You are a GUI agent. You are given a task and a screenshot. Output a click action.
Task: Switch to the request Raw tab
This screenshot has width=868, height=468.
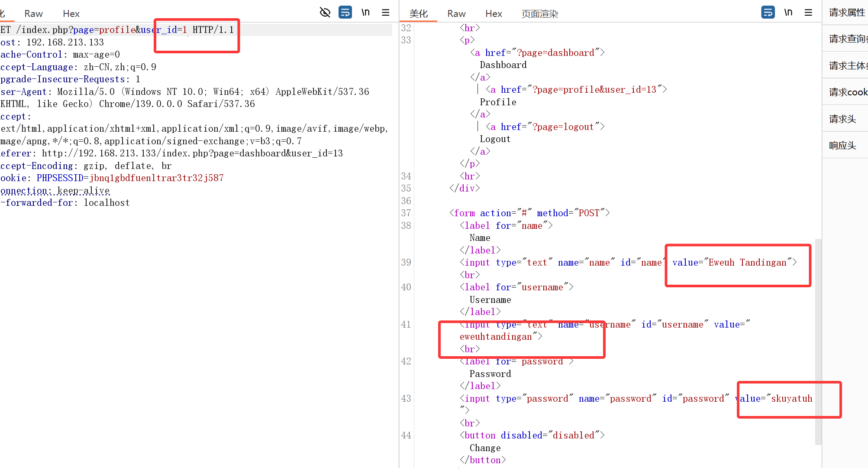click(x=33, y=13)
